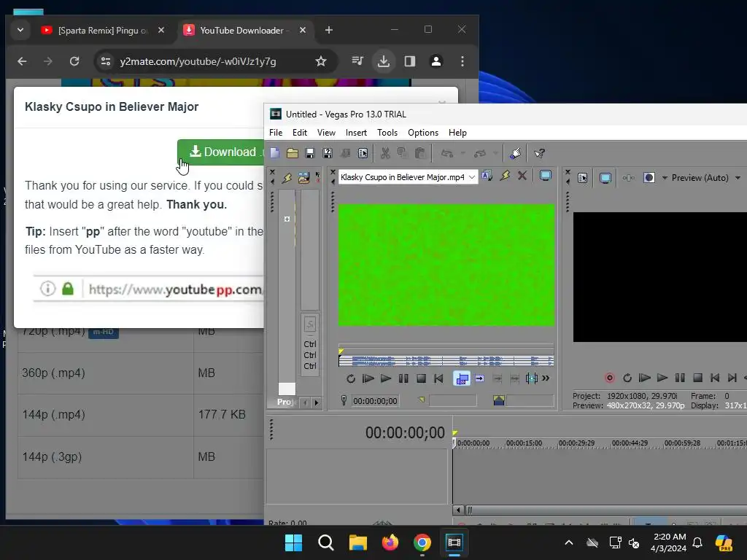The height and width of the screenshot is (560, 747).
Task: Click Add to Timeline from Cursor icon
Action: (x=480, y=378)
